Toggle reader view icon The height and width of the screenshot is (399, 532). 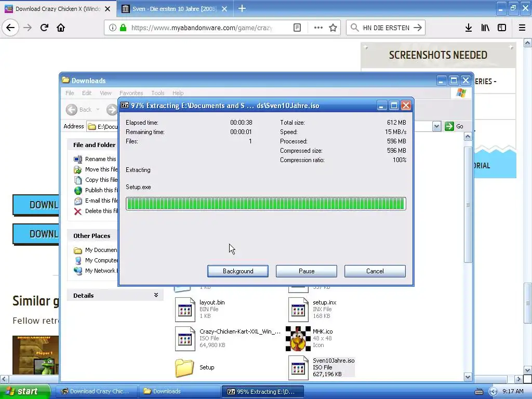point(297,28)
